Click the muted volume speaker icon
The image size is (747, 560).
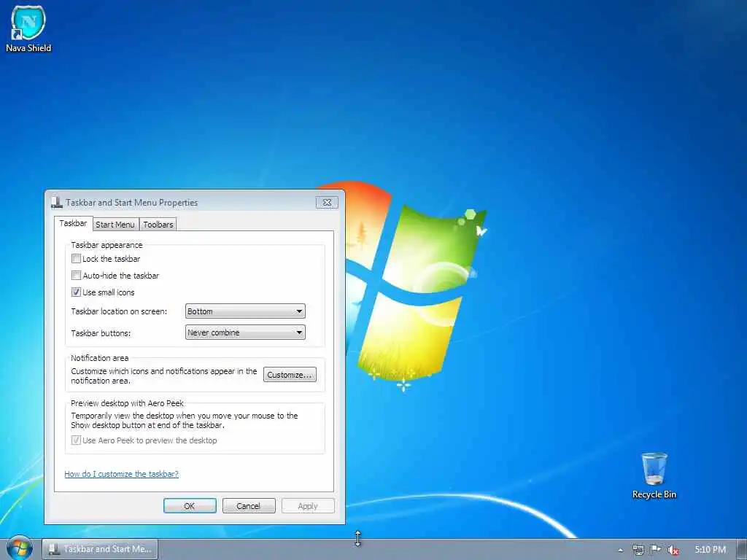coord(673,550)
